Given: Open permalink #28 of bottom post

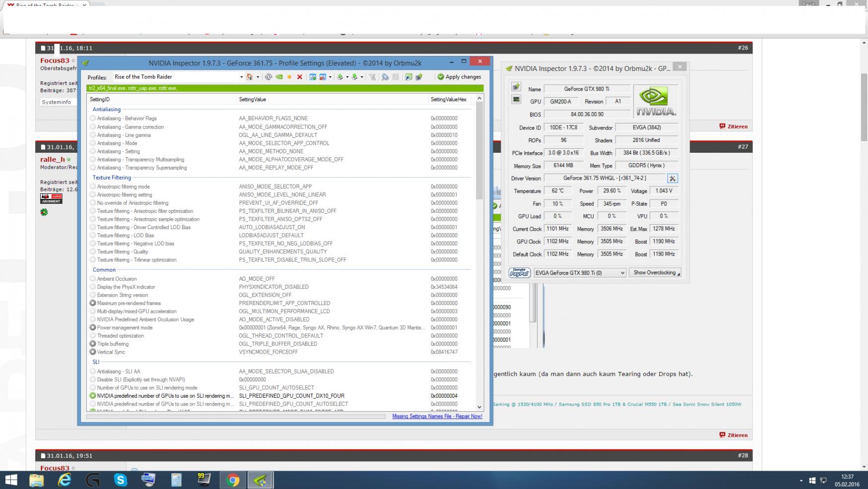Looking at the screenshot, I should (x=742, y=455).
